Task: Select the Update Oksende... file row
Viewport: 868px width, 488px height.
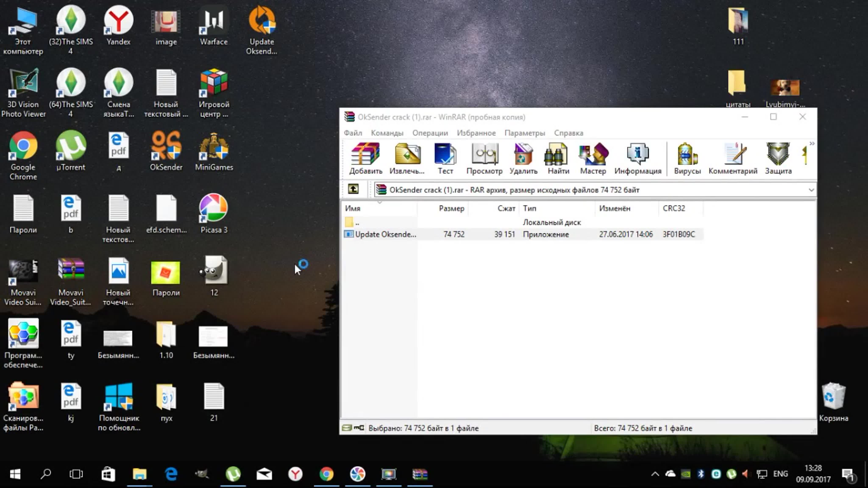Action: (523, 234)
